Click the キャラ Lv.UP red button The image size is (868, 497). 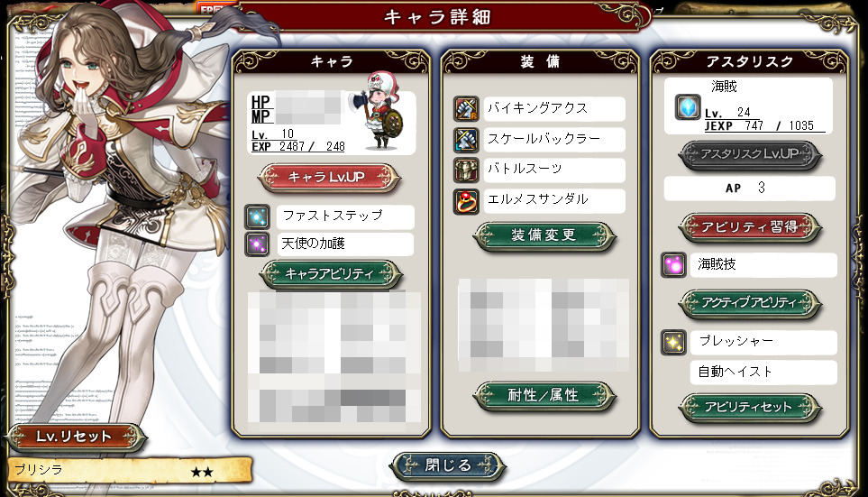pos(329,178)
